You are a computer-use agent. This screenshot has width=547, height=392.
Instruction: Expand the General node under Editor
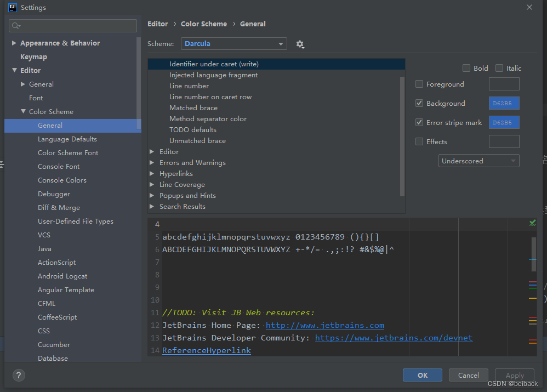pos(23,84)
